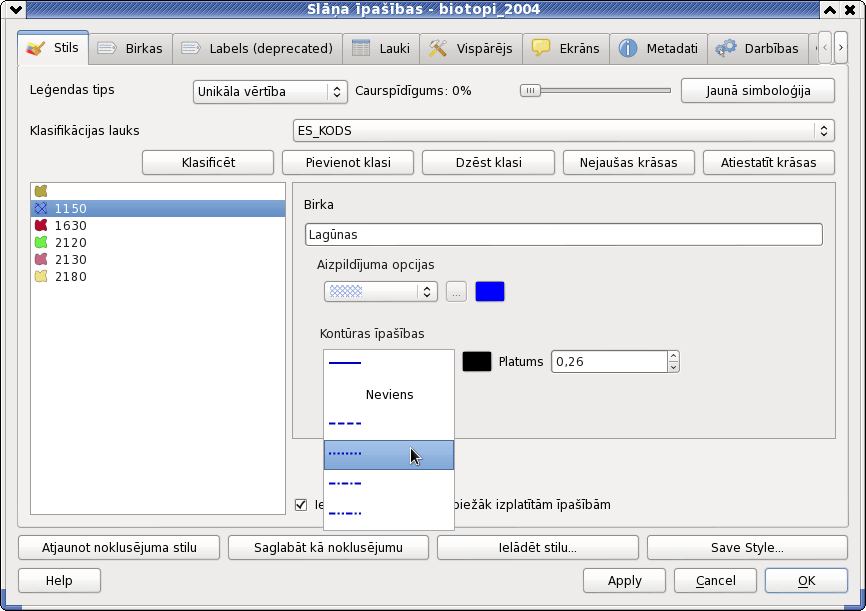The width and height of the screenshot is (866, 611).
Task: Adjust the Caurspīdīgums transparency slider handle
Action: click(530, 91)
